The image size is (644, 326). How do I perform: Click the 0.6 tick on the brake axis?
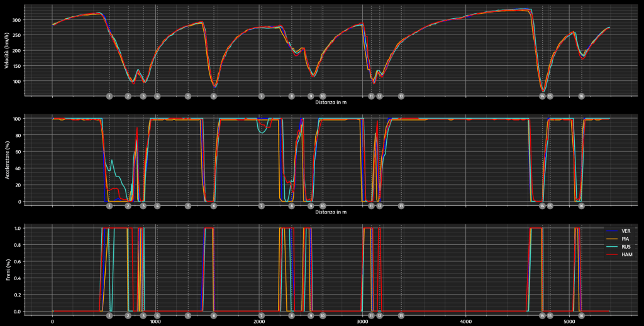[18, 262]
